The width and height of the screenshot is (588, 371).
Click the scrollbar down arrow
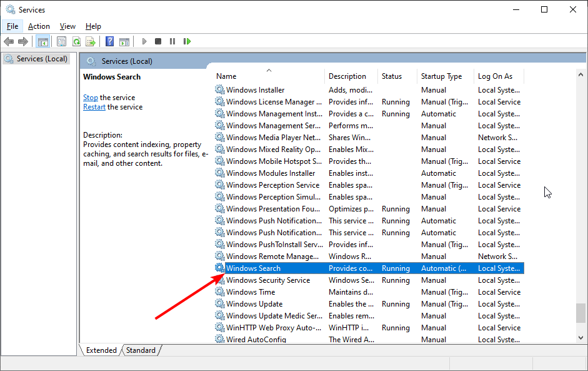581,337
